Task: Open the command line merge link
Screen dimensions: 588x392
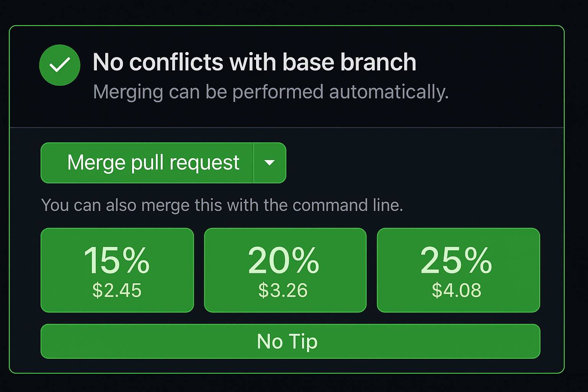Action: (x=348, y=205)
